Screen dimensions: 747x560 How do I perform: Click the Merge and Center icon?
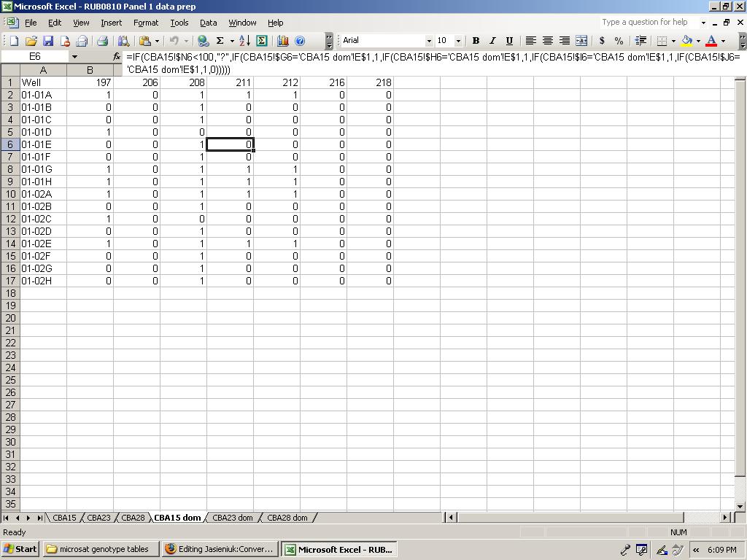pos(581,41)
